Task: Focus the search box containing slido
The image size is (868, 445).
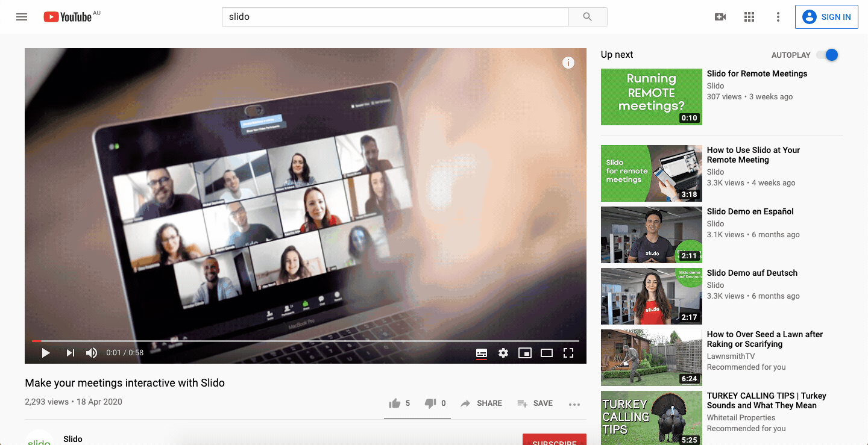Action: pos(395,17)
